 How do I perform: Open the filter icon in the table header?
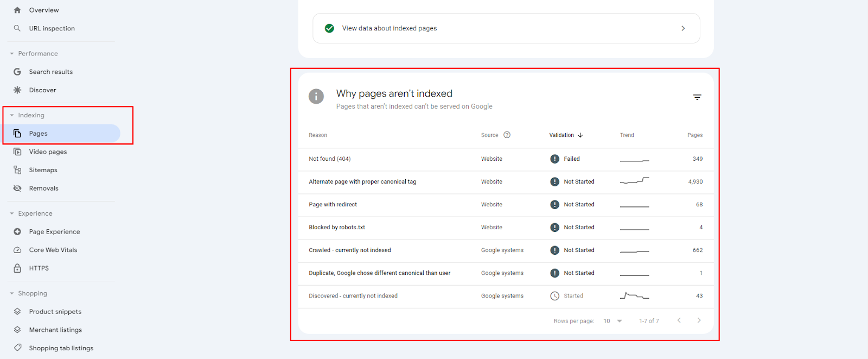click(697, 97)
